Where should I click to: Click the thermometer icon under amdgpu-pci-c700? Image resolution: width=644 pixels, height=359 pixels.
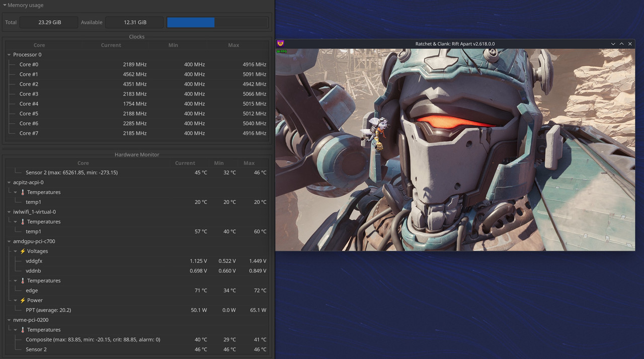[22, 281]
